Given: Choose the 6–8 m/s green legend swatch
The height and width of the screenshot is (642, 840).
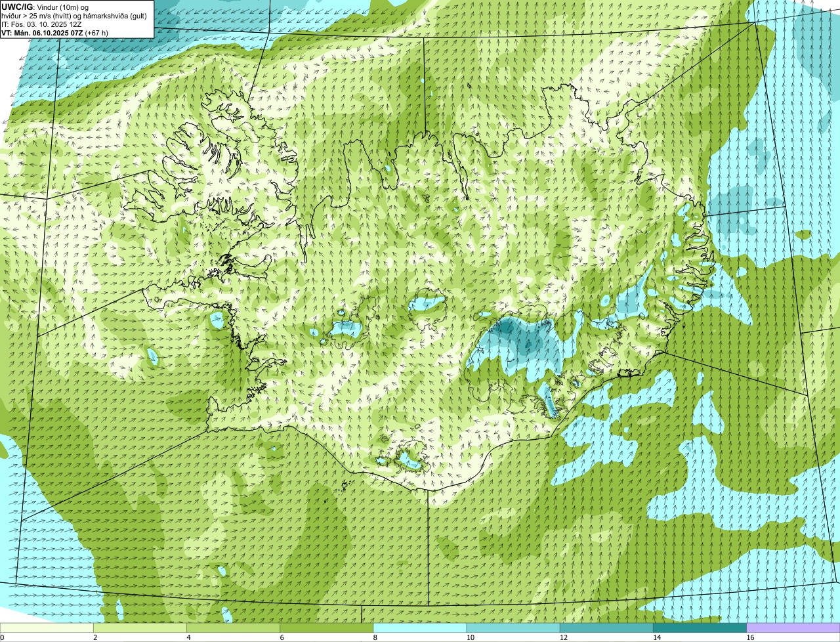Looking at the screenshot, I should (x=327, y=628).
